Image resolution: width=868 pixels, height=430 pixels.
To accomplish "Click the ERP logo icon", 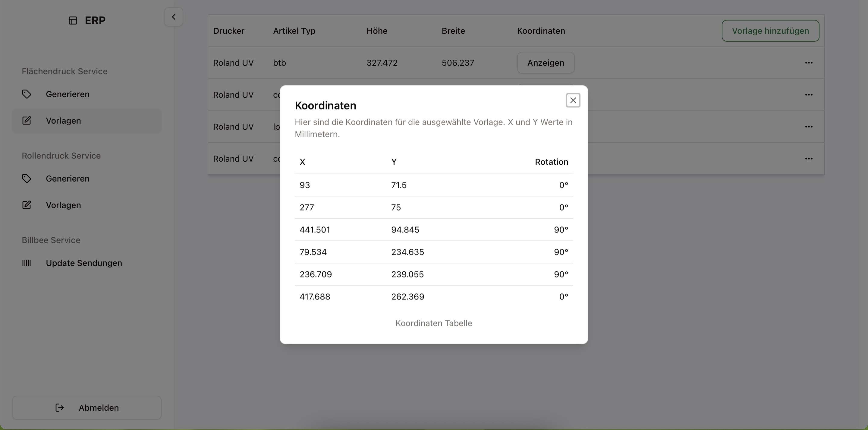I will click(72, 21).
